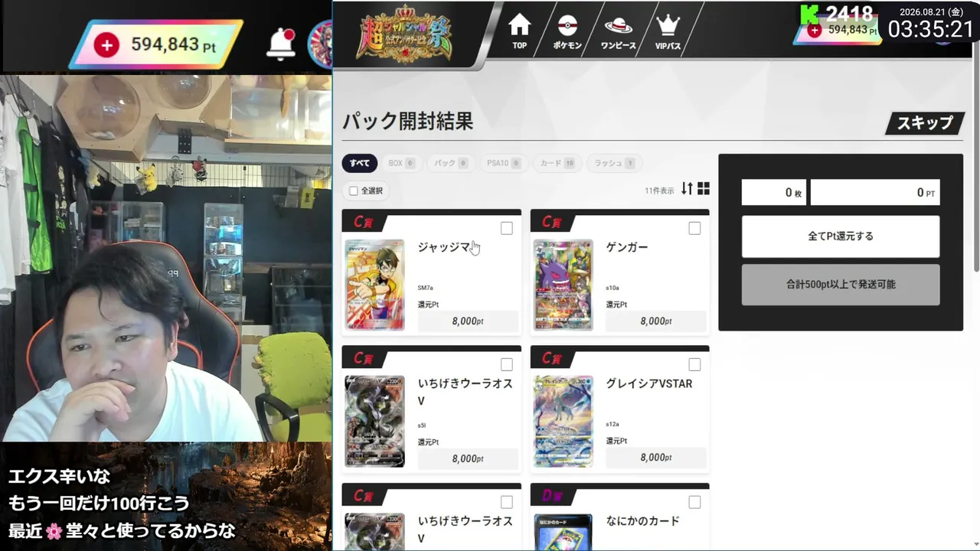
Task: Open the ジャッジマン card image
Action: tap(374, 285)
